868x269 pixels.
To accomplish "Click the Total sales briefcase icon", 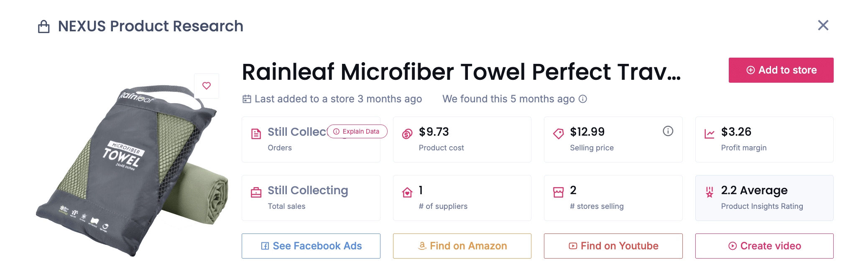I will tap(256, 192).
